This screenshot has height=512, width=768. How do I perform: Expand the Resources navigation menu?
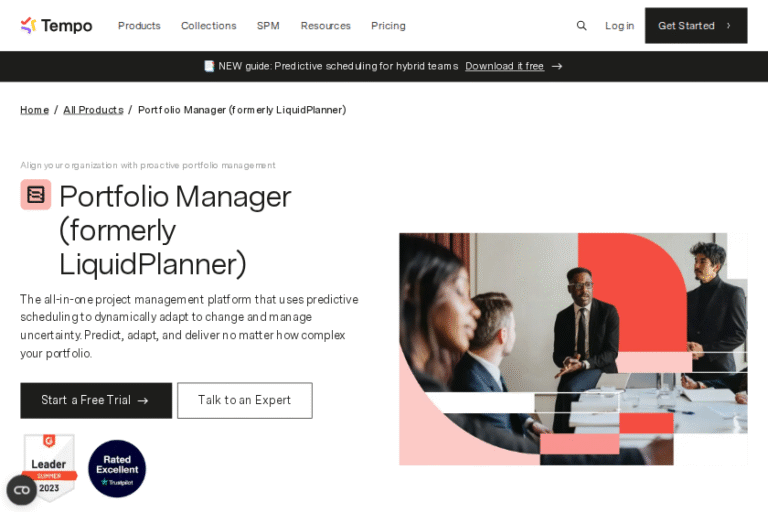coord(326,26)
